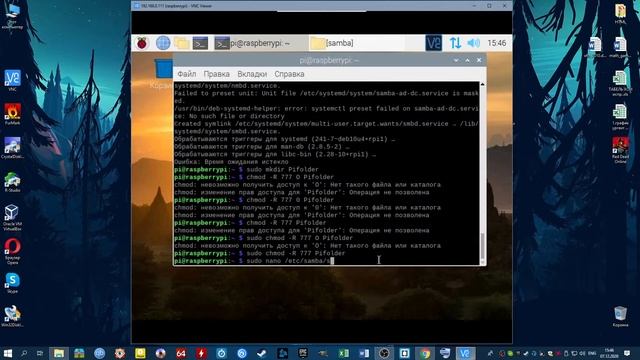Open the График Excel file on the desktop
The width and height of the screenshot is (640, 360).
pos(620,117)
